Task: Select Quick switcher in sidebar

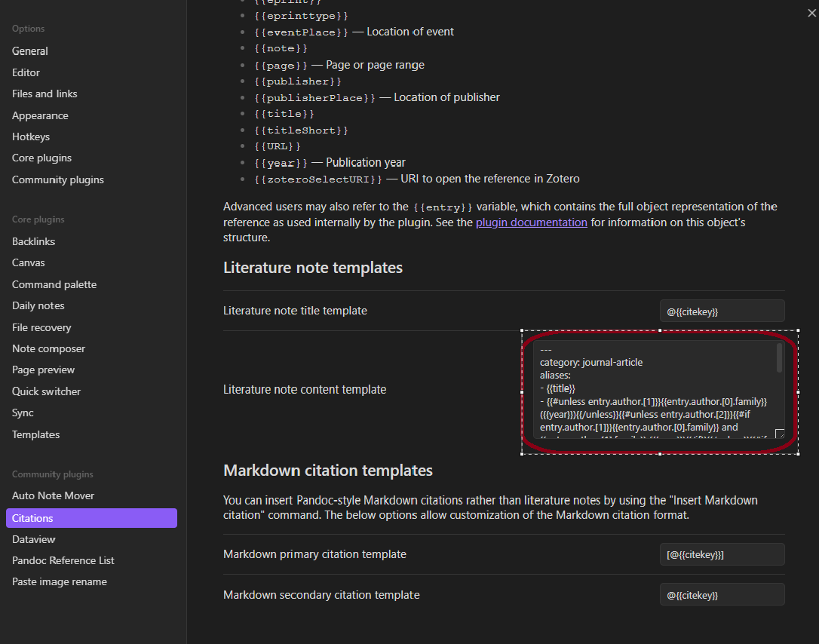Action: click(x=46, y=391)
